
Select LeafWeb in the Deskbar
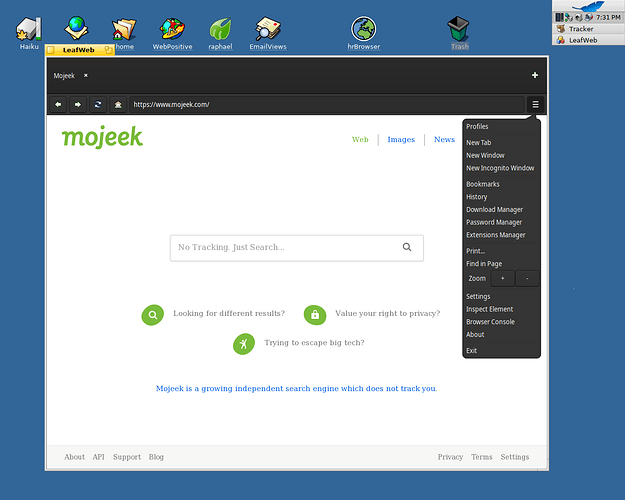click(588, 40)
